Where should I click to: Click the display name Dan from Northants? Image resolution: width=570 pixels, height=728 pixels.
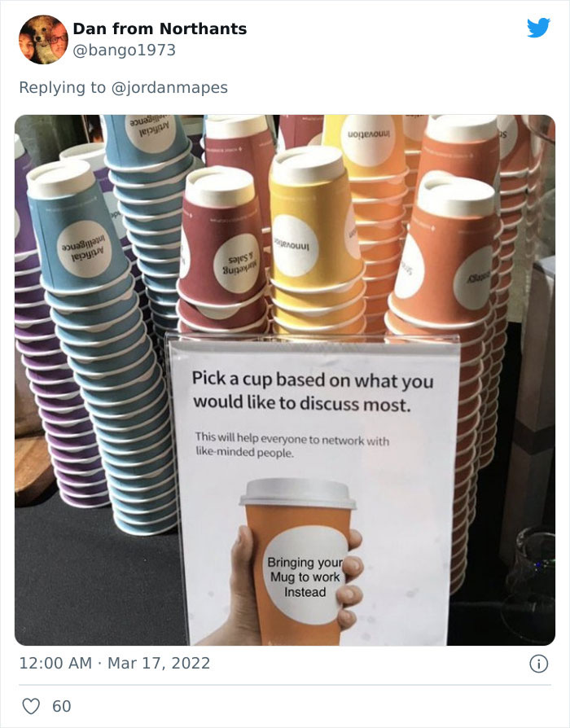(x=160, y=29)
